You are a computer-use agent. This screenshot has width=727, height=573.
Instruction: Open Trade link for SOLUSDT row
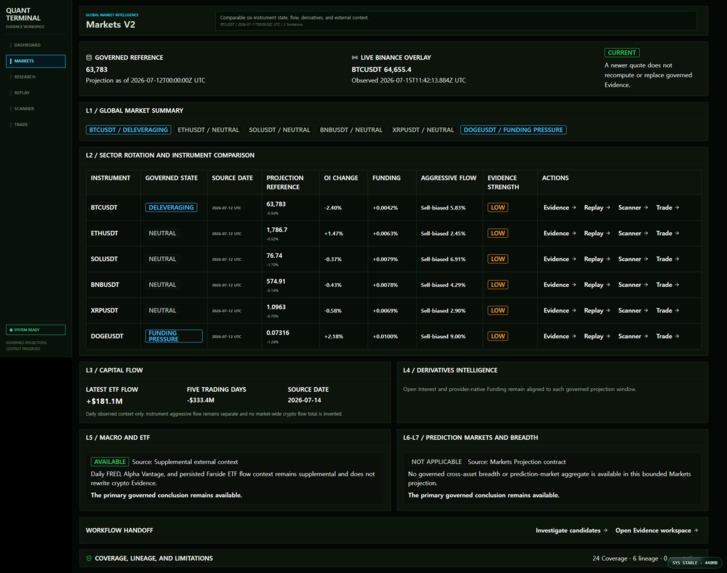coord(667,259)
